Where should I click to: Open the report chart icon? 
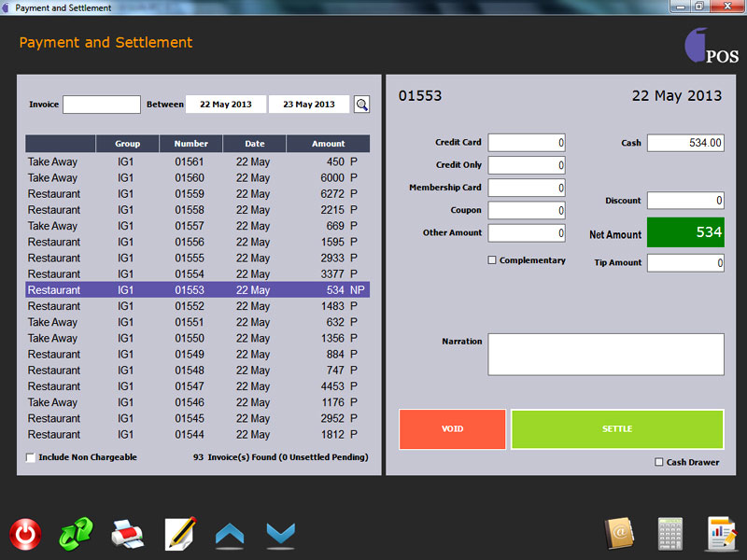click(721, 534)
